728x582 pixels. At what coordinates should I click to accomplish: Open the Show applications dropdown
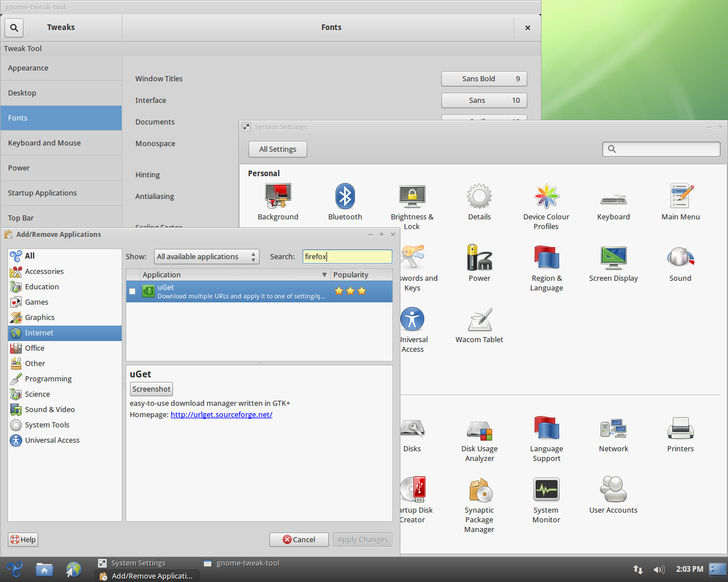click(206, 257)
